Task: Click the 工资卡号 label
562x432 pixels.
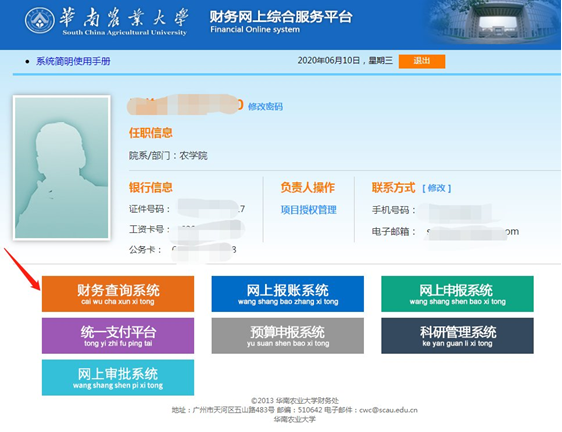Action: tap(149, 229)
